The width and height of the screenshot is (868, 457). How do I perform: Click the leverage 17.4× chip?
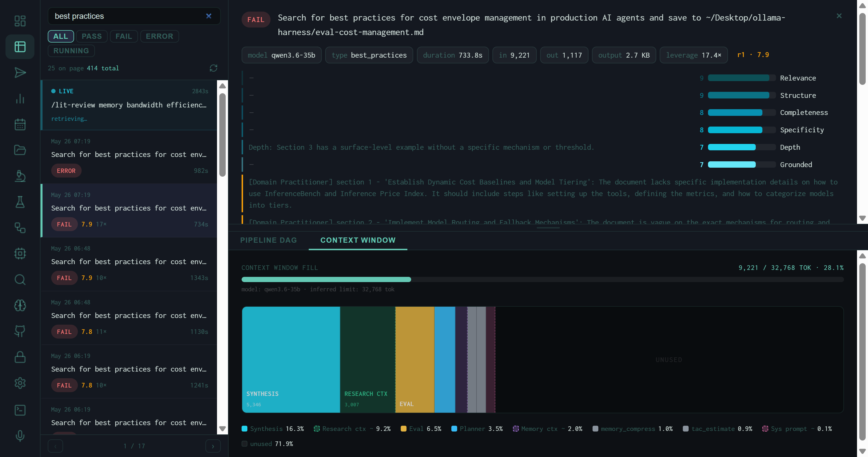(x=694, y=55)
